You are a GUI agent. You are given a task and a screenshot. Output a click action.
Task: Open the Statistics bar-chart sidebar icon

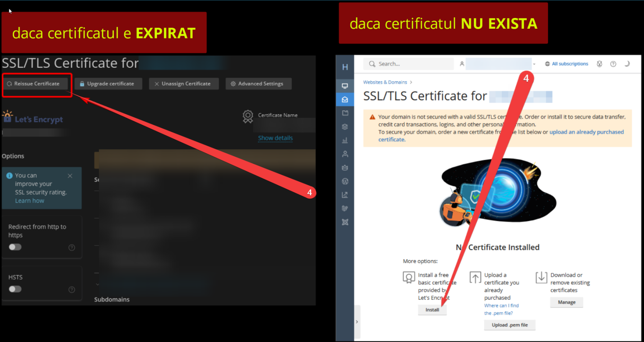[345, 140]
